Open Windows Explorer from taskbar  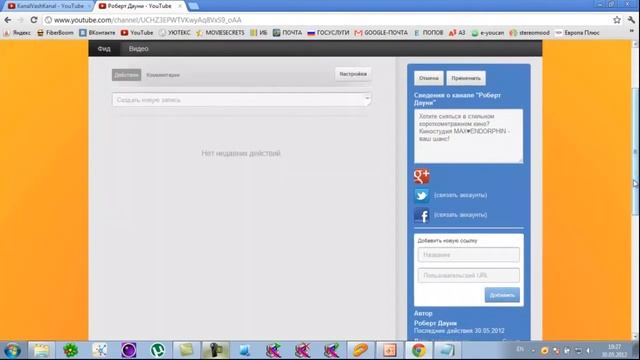pyautogui.click(x=41, y=350)
